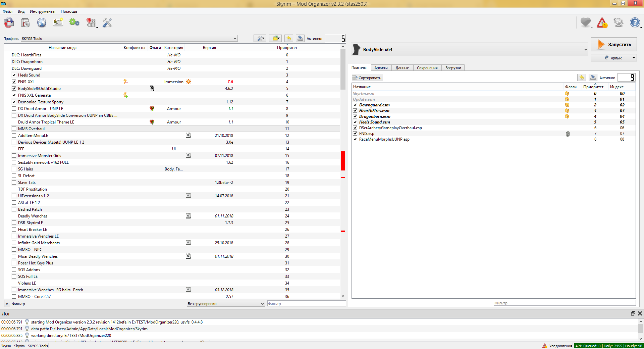Click the archive flag icon for Skyrim.esm
The height and width of the screenshot is (349, 644).
coord(567,94)
